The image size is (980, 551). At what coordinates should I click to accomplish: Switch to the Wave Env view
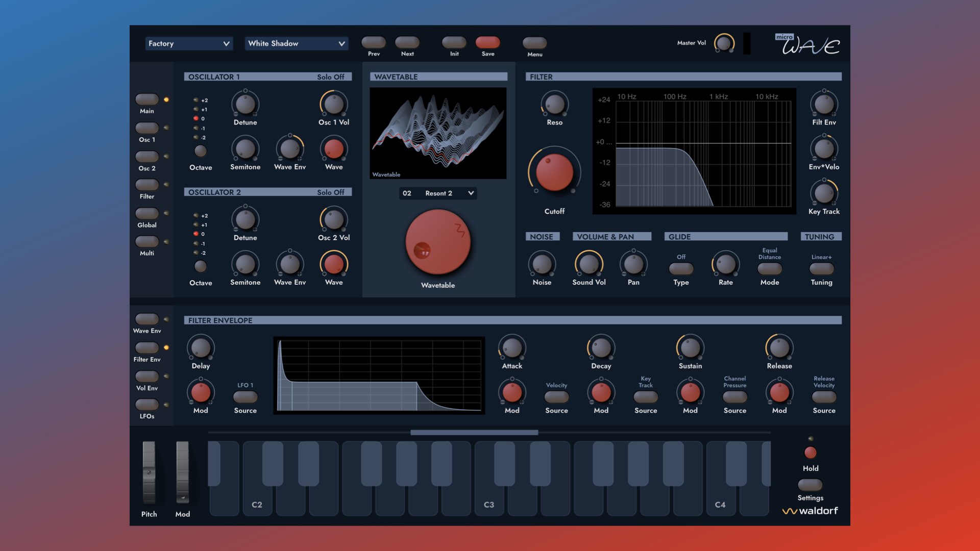click(147, 320)
